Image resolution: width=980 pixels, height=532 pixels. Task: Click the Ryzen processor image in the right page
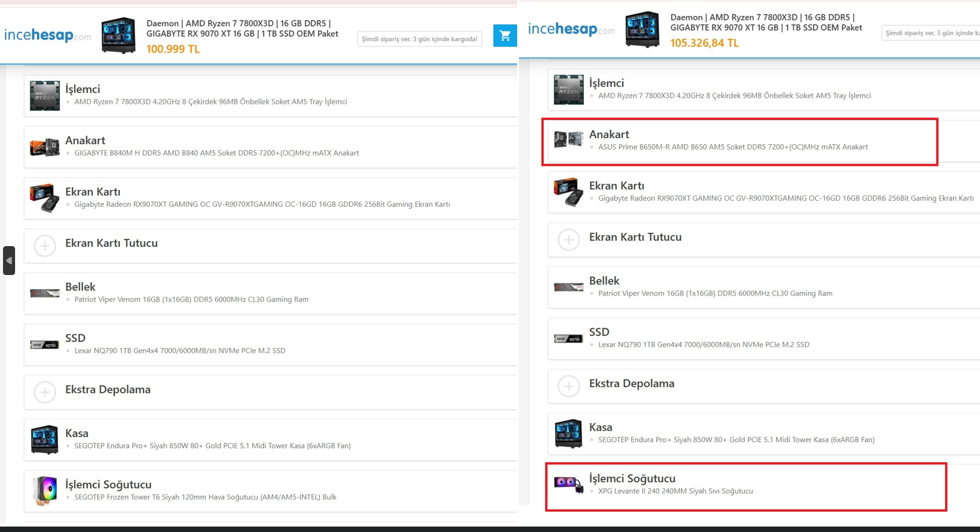[x=569, y=89]
